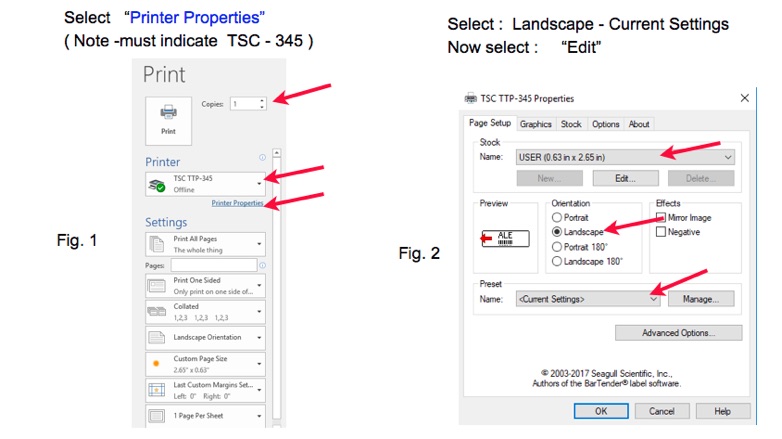Select the Landscape orientation radio button
782x439 pixels.
(557, 232)
